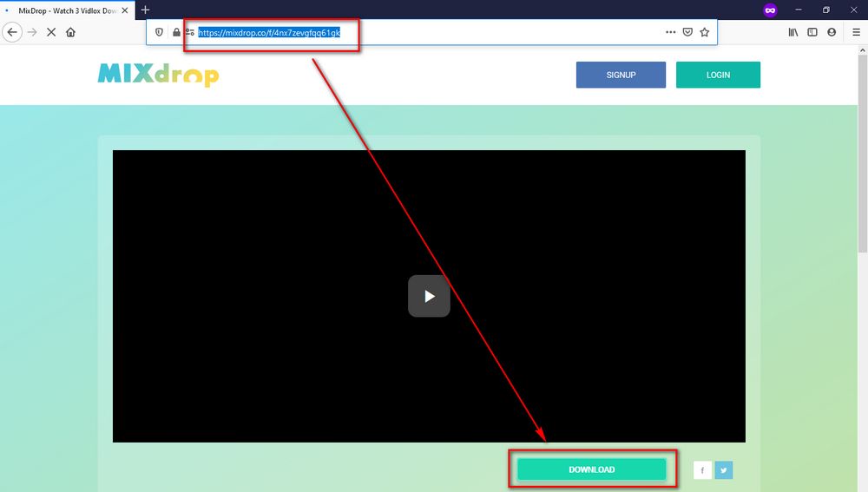Viewport: 868px width, 492px height.
Task: Go back to the previous page
Action: 12,32
